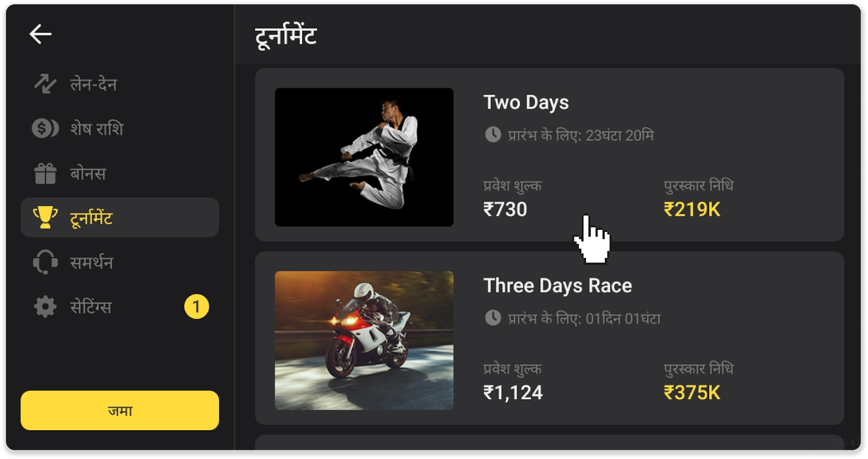The width and height of the screenshot is (868, 459).
Task: Click the yellow notification badge on सेटिंग्स
Action: (x=196, y=307)
